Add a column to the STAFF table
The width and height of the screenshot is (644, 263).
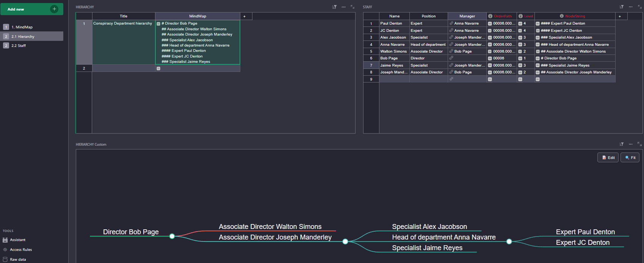coord(620,16)
